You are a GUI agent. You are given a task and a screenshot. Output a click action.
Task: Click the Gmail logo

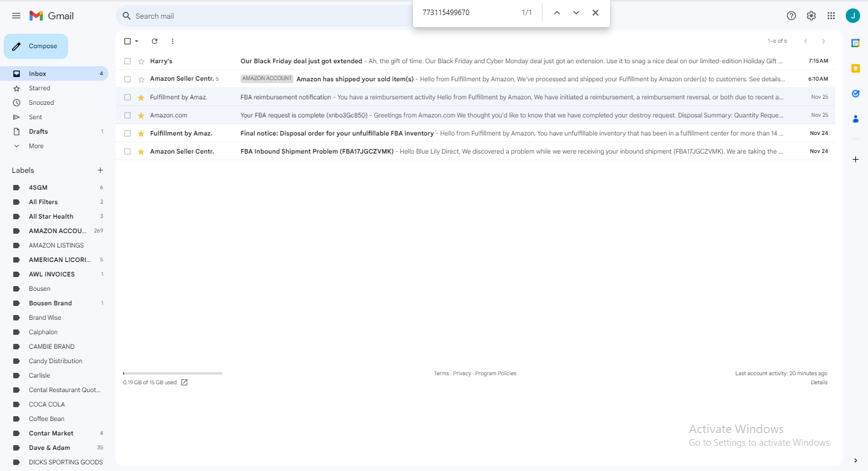52,16
